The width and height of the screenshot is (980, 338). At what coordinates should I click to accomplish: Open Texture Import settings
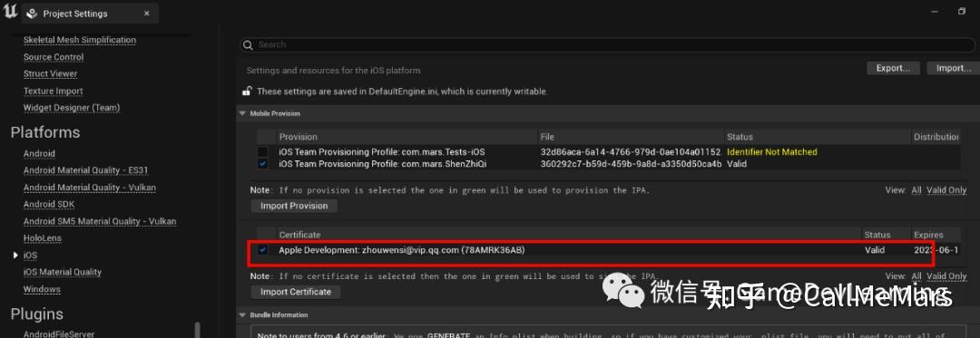click(x=54, y=91)
